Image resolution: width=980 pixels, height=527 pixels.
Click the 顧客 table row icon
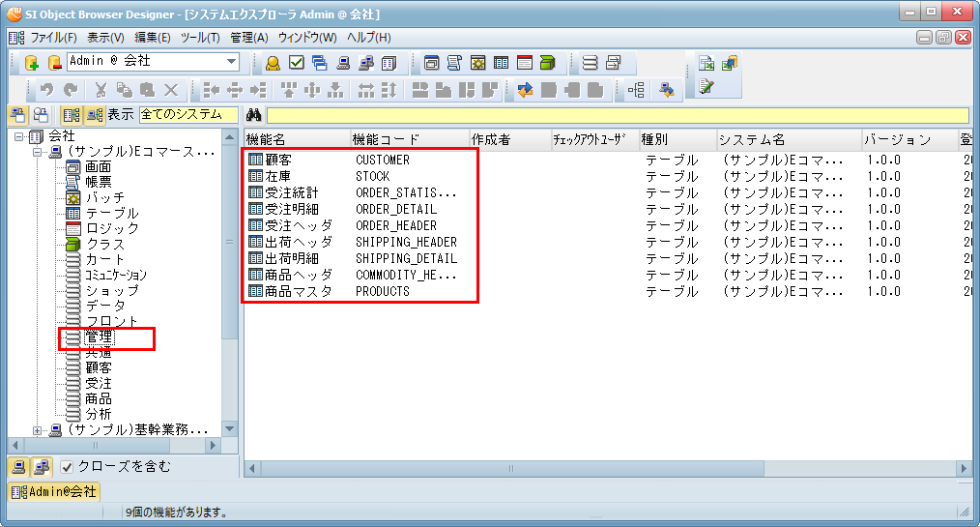[x=255, y=160]
